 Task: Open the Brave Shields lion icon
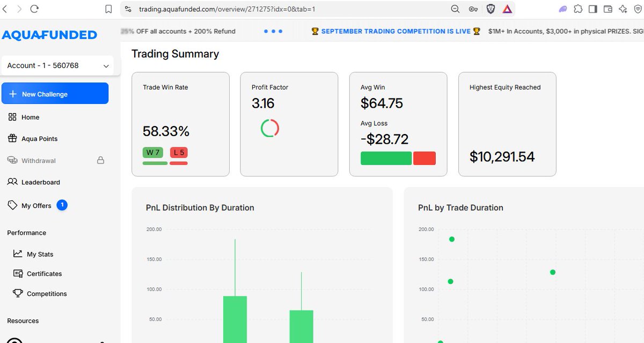pyautogui.click(x=491, y=9)
